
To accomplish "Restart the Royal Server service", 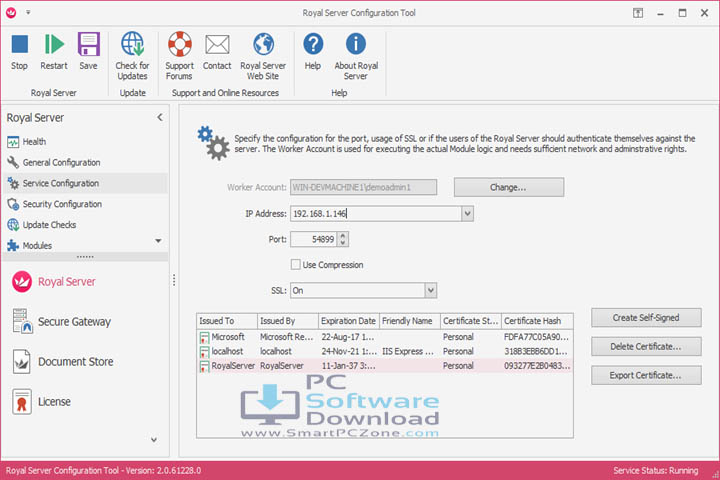I will coord(54,51).
